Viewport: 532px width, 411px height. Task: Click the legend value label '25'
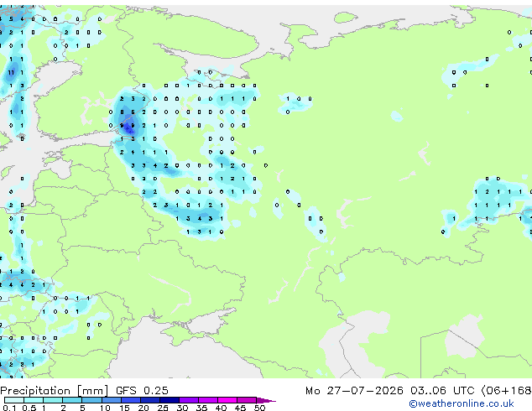pyautogui.click(x=163, y=408)
